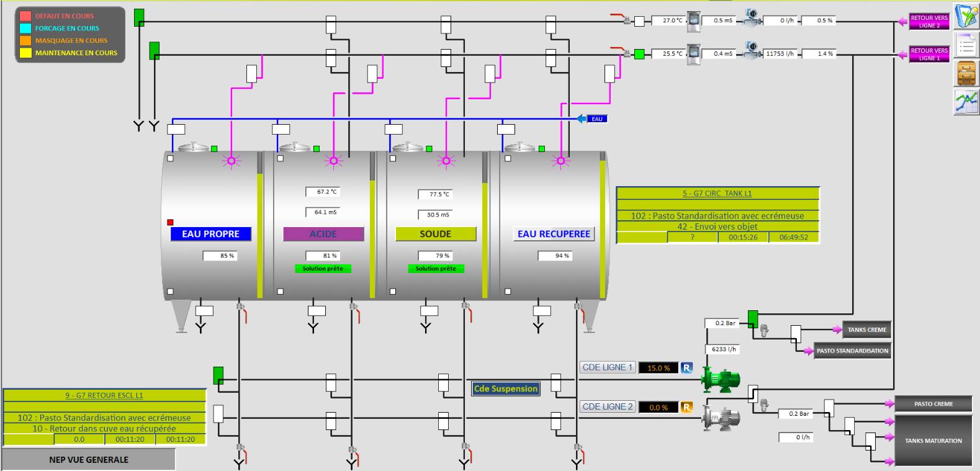The image size is (980, 471).
Task: Open the PASTO STANDARDISATION destination
Action: coord(852,351)
